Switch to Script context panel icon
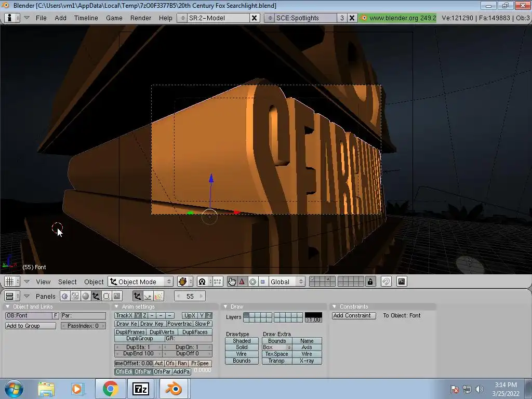 click(75, 296)
